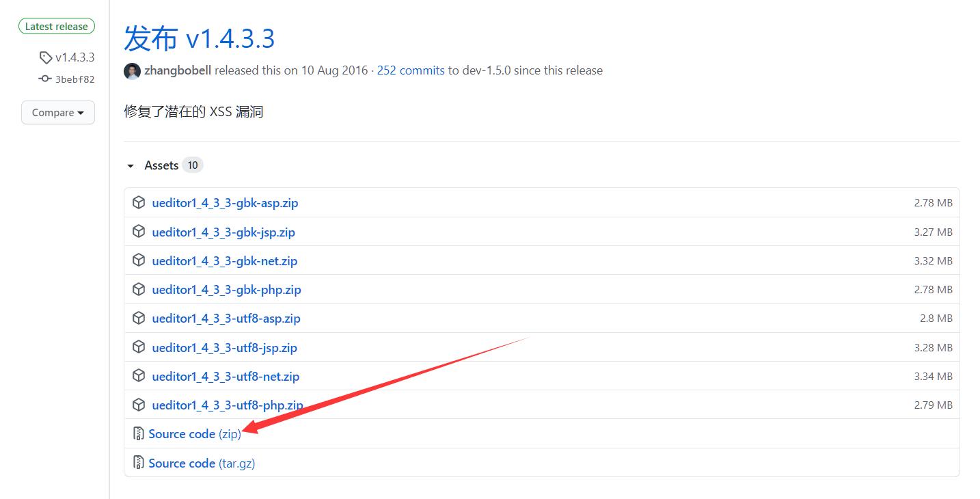980x499 pixels.
Task: Click the package icon beside ueditor1_4_3_3-utf8-asp.zip
Action: pos(139,318)
